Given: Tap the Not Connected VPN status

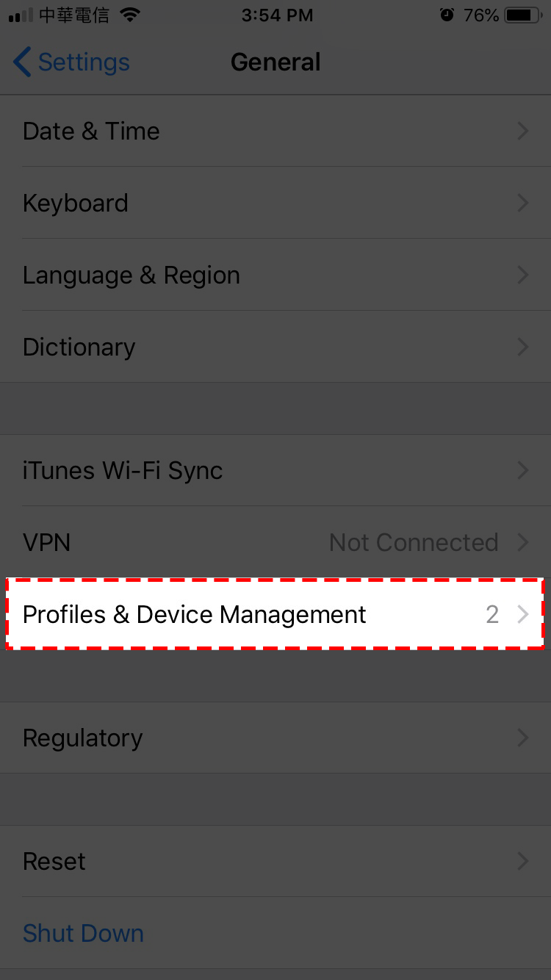Looking at the screenshot, I should 414,542.
